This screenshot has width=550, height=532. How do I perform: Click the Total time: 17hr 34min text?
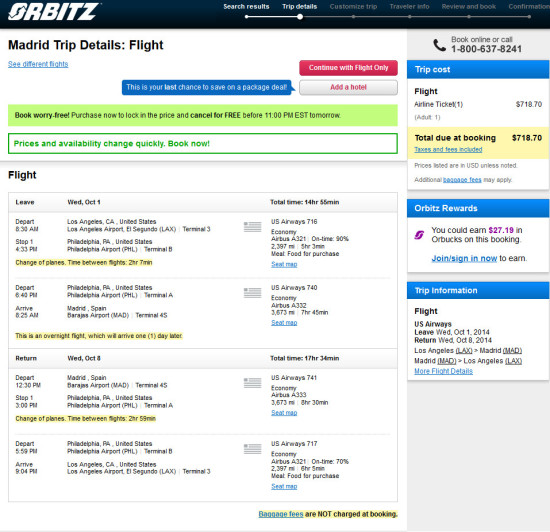(x=304, y=358)
